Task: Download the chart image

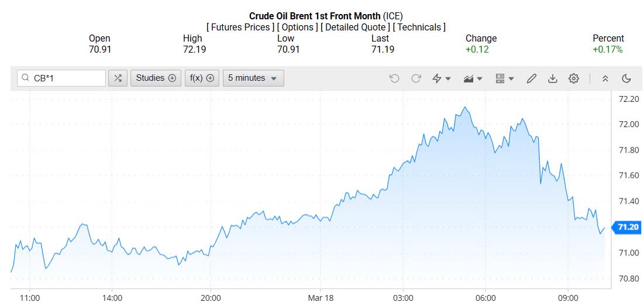Action: coord(552,78)
